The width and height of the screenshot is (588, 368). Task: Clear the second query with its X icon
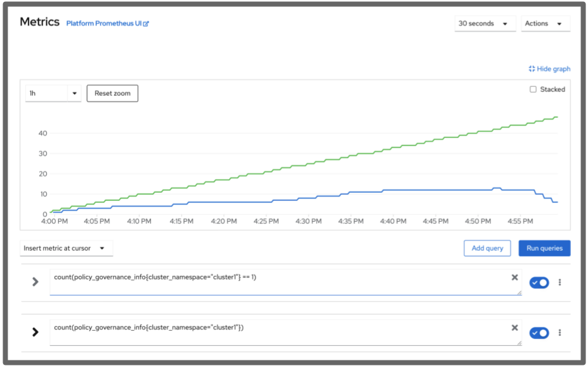(514, 328)
